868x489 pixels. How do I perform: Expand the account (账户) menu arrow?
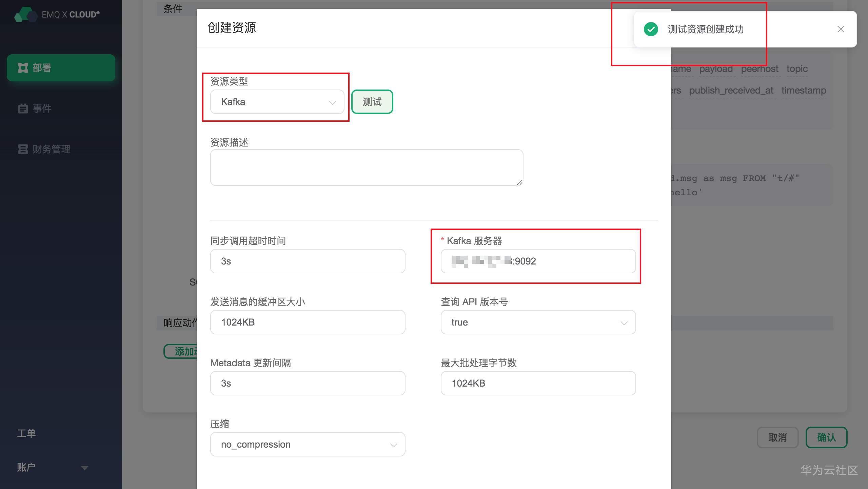tap(85, 468)
